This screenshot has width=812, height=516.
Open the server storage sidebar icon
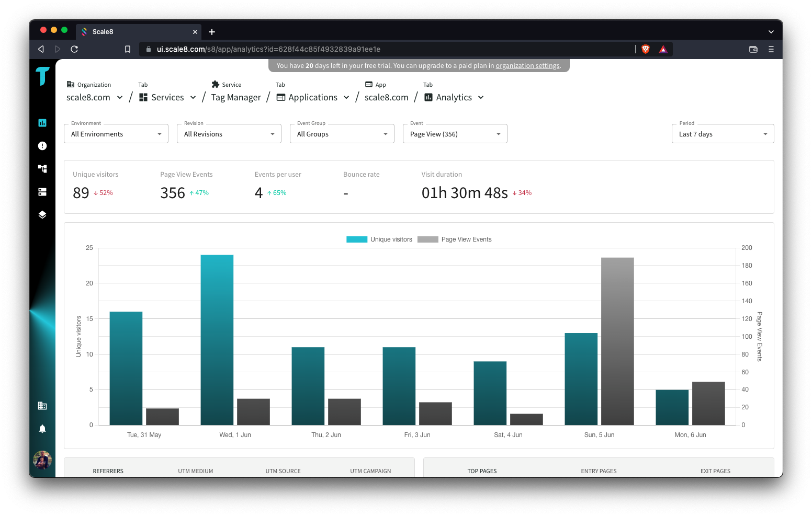(42, 192)
